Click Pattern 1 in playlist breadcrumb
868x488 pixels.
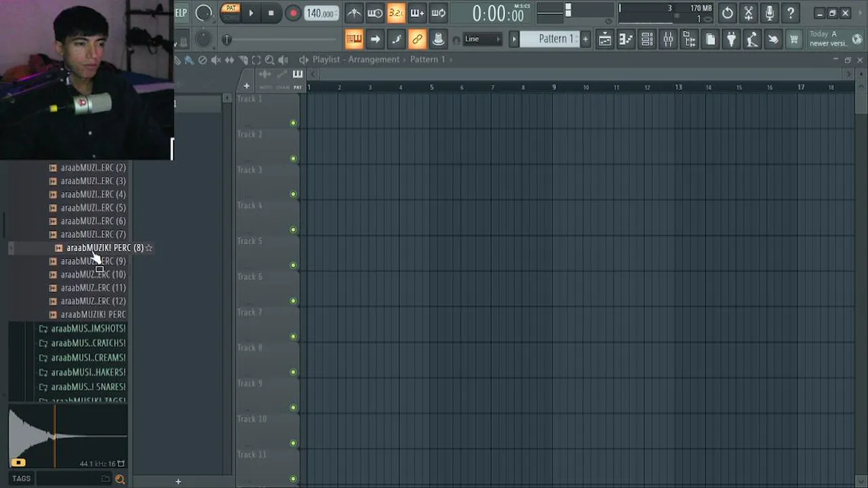click(428, 60)
